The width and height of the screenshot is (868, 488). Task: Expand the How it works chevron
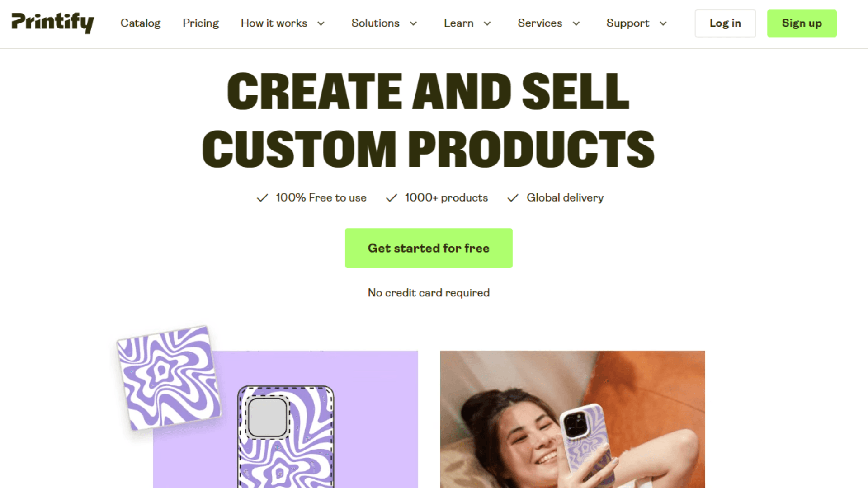(321, 23)
